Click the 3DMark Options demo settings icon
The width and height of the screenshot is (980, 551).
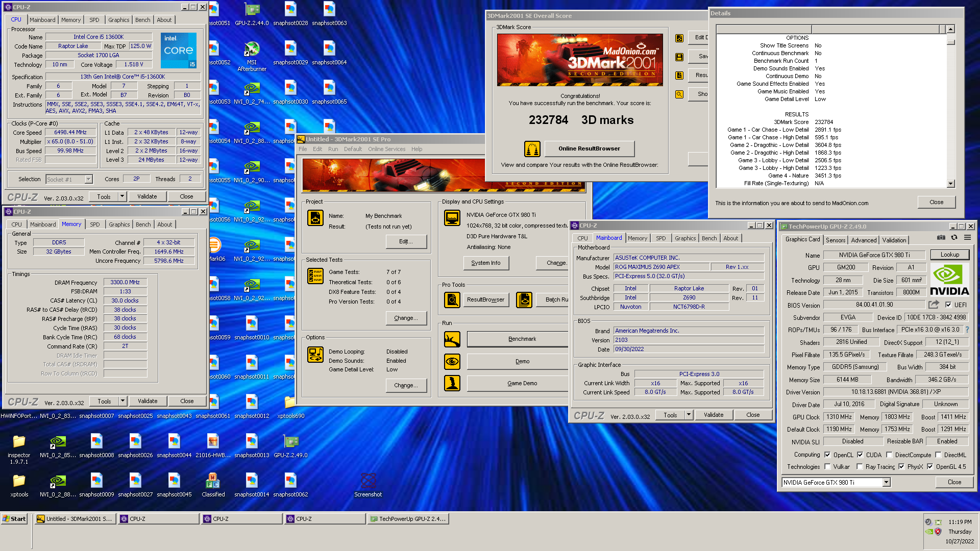pyautogui.click(x=315, y=355)
